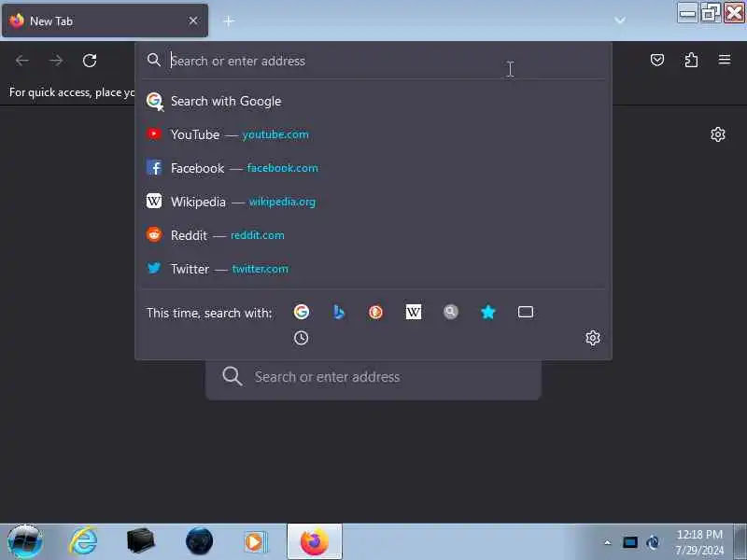Search Bookmarks with the star icon

click(x=487, y=312)
